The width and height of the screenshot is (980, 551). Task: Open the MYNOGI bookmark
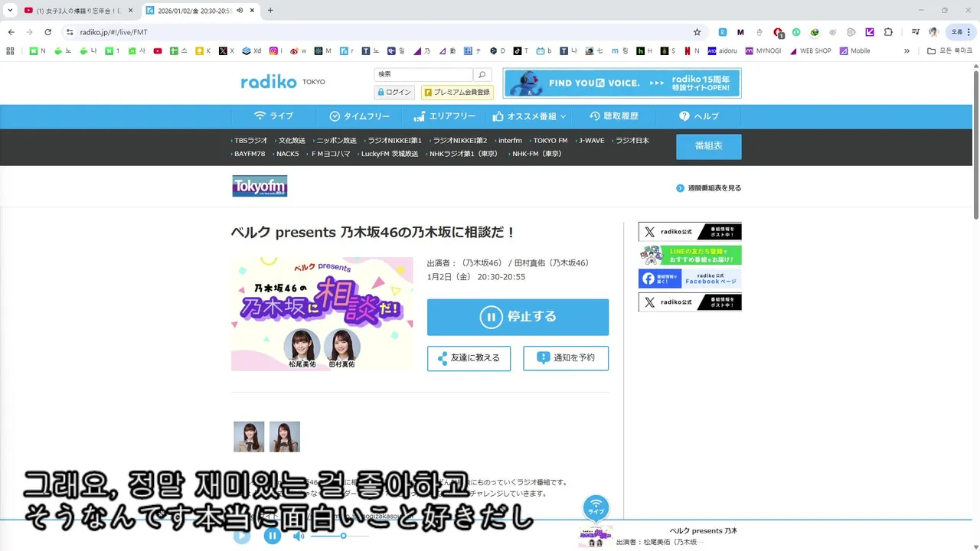(x=763, y=51)
